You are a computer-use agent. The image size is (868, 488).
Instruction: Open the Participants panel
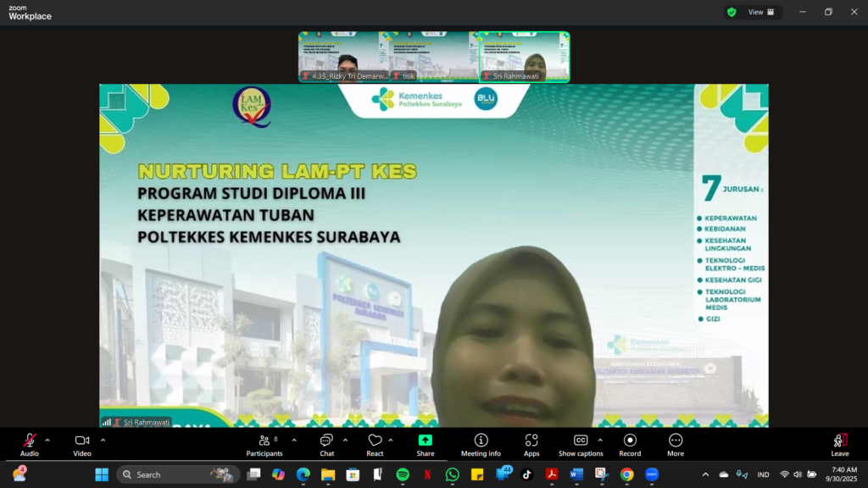coord(264,445)
